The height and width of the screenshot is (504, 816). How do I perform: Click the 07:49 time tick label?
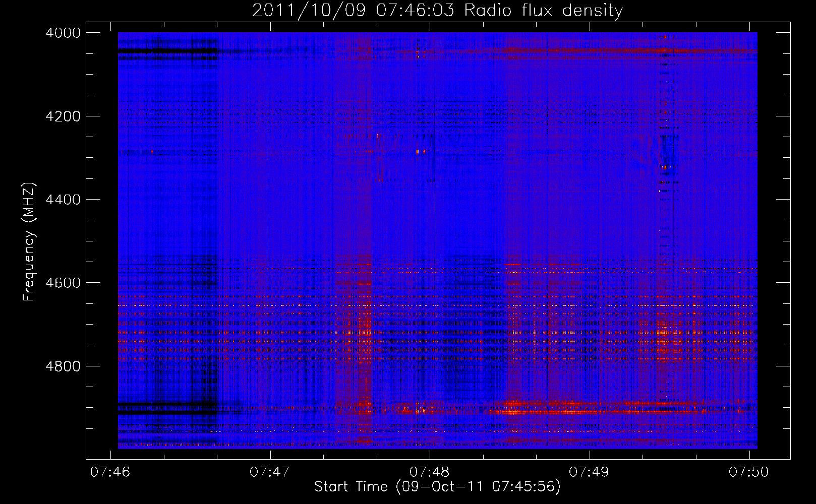point(589,472)
